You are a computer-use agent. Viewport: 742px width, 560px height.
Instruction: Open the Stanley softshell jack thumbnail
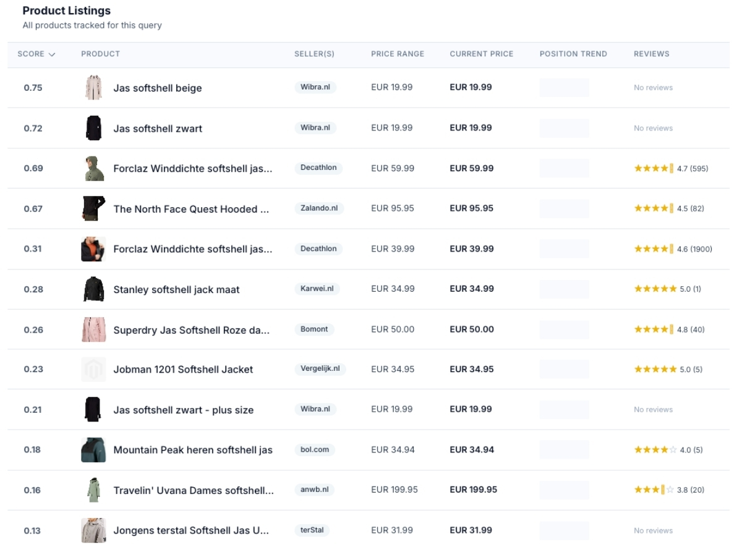[x=93, y=289]
